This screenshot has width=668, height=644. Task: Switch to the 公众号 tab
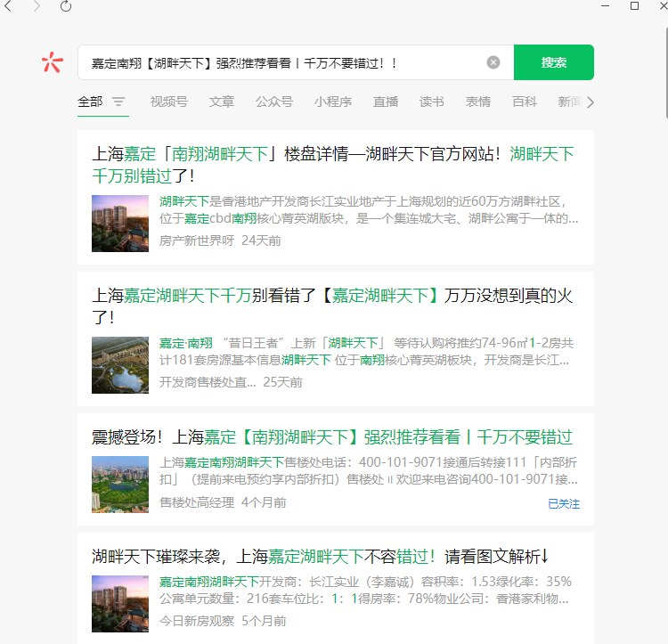(x=274, y=102)
